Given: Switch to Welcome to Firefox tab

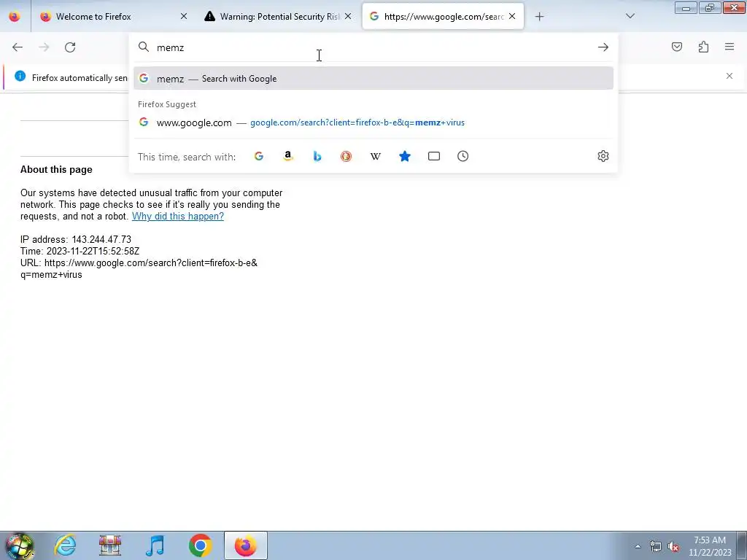Looking at the screenshot, I should coord(115,17).
